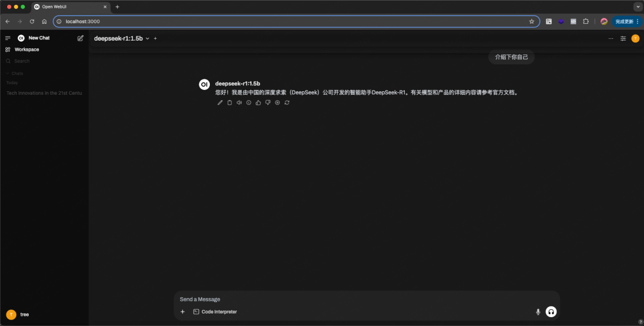The image size is (644, 326).
Task: Click the user message bubble '介绍下你自己'
Action: (512, 57)
